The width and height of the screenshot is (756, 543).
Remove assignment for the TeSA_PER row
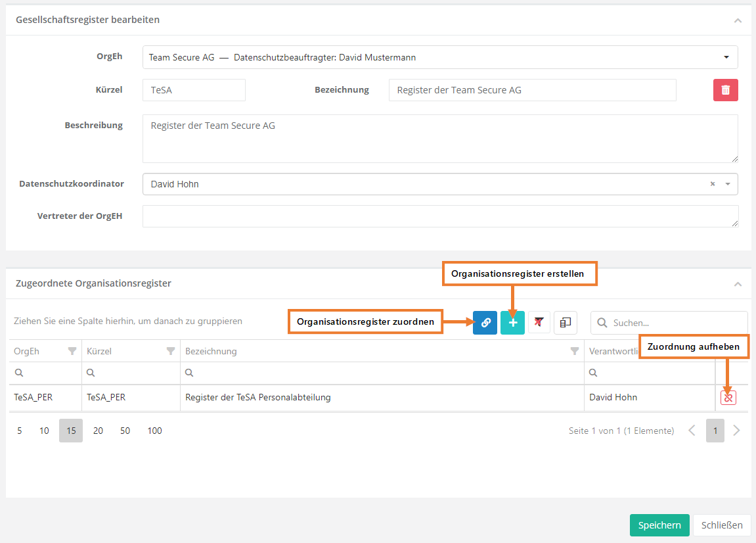click(728, 398)
